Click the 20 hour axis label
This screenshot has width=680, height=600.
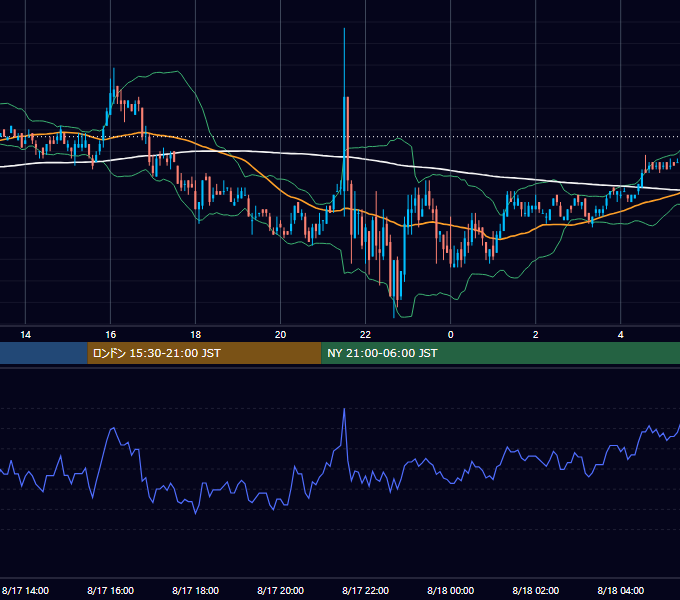point(281,335)
